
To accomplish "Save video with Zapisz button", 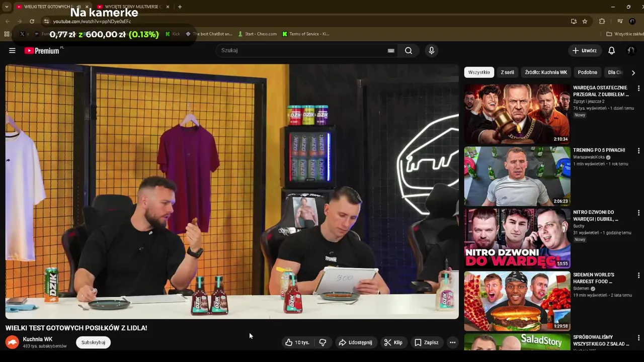I will point(426,342).
